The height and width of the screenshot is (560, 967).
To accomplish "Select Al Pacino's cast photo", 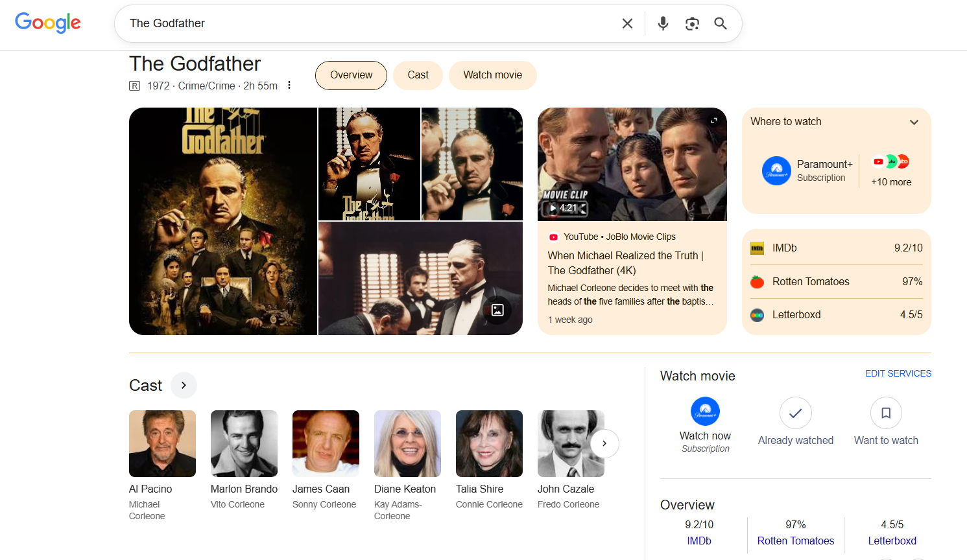I will 162,443.
